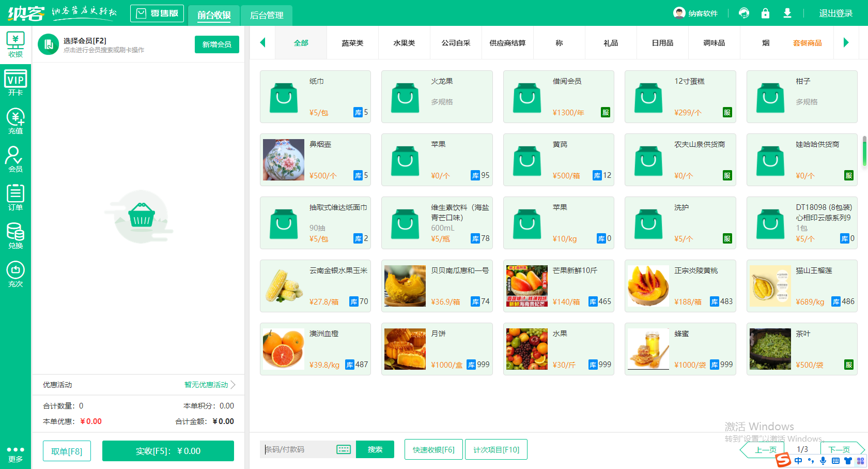The height and width of the screenshot is (469, 868).
Task: Select the 调味品 category tab
Action: tap(714, 43)
